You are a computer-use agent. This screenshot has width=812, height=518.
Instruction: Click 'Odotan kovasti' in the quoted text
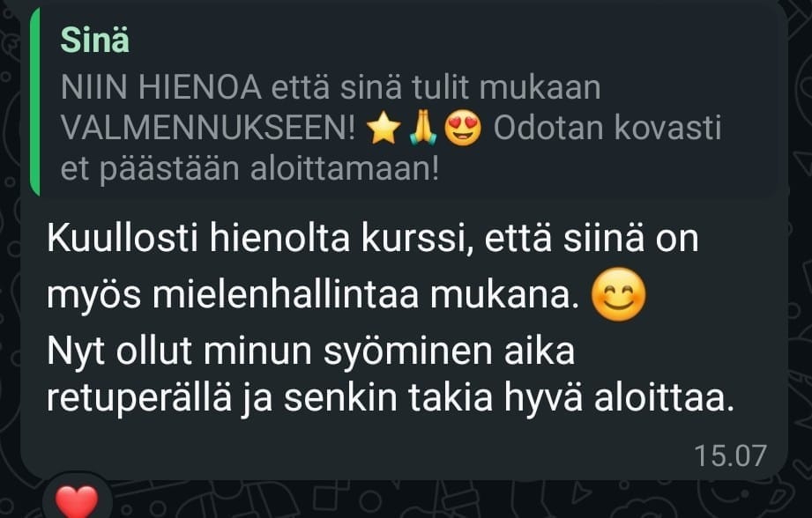tap(607, 128)
